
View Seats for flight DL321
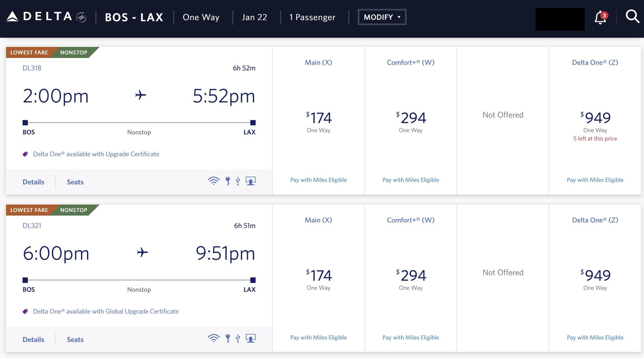[x=75, y=340]
